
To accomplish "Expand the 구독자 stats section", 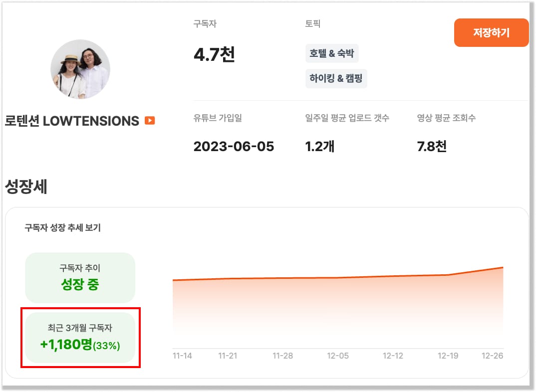I will tap(202, 23).
